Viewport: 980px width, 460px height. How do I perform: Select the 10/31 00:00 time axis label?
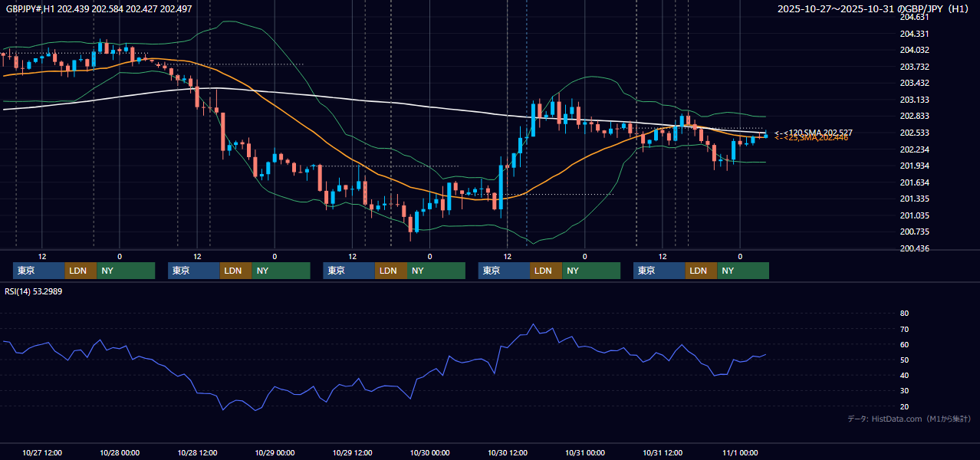click(x=584, y=453)
